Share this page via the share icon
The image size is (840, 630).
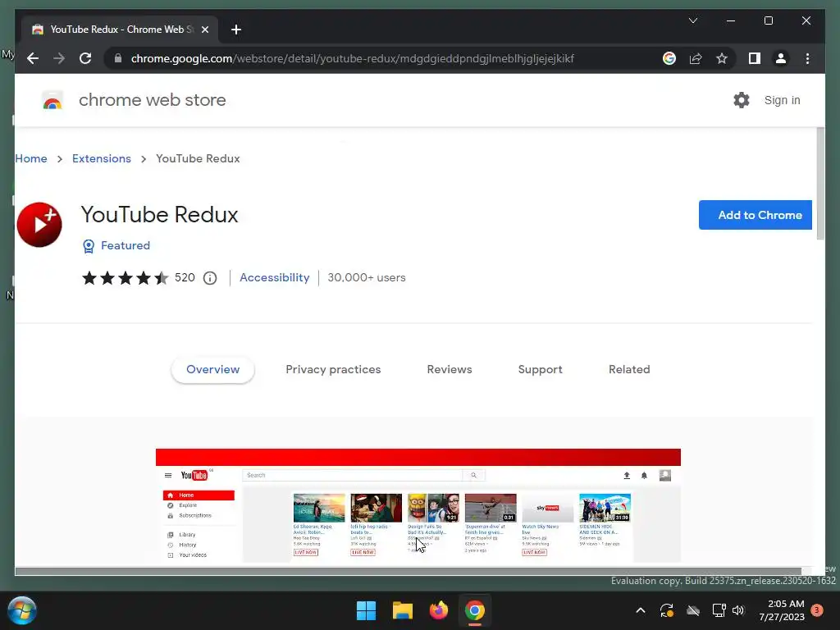pos(696,58)
